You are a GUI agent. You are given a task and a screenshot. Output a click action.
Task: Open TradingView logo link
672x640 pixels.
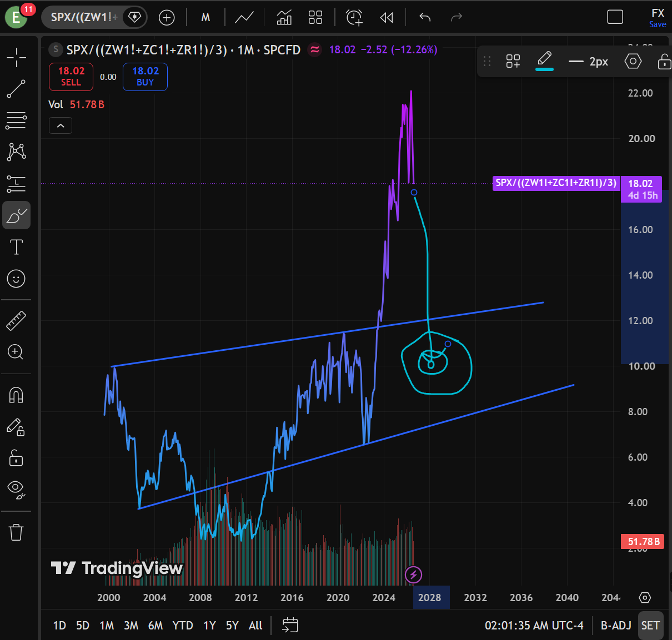[117, 568]
